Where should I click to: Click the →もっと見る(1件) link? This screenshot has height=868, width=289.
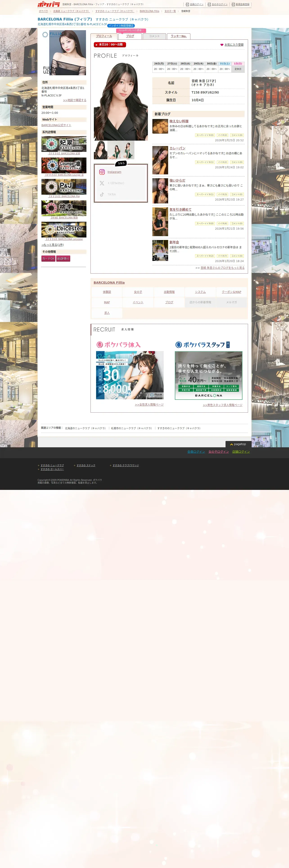tap(52, 245)
